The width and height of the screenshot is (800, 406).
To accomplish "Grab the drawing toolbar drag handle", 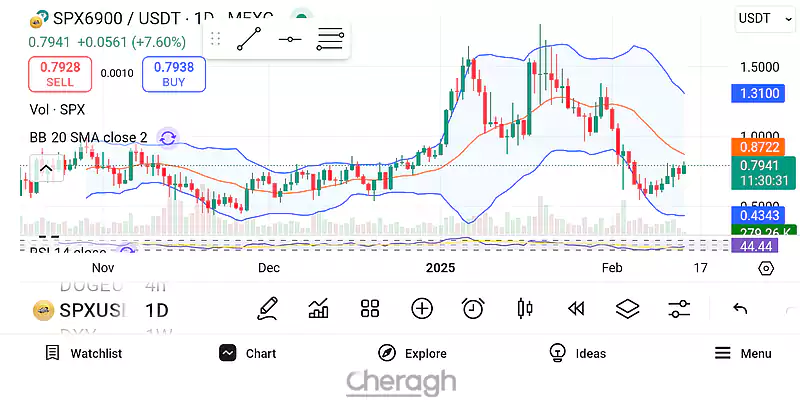I will pos(215,39).
